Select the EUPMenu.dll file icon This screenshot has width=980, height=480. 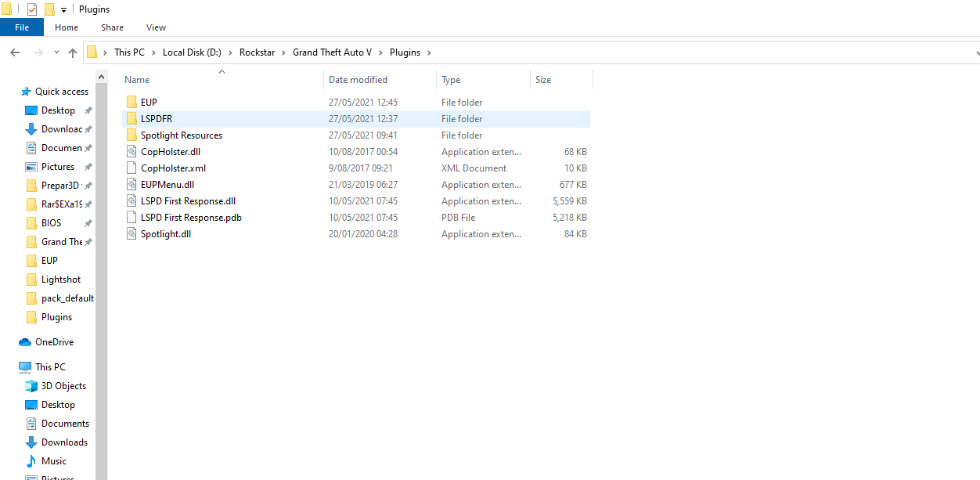tap(132, 185)
